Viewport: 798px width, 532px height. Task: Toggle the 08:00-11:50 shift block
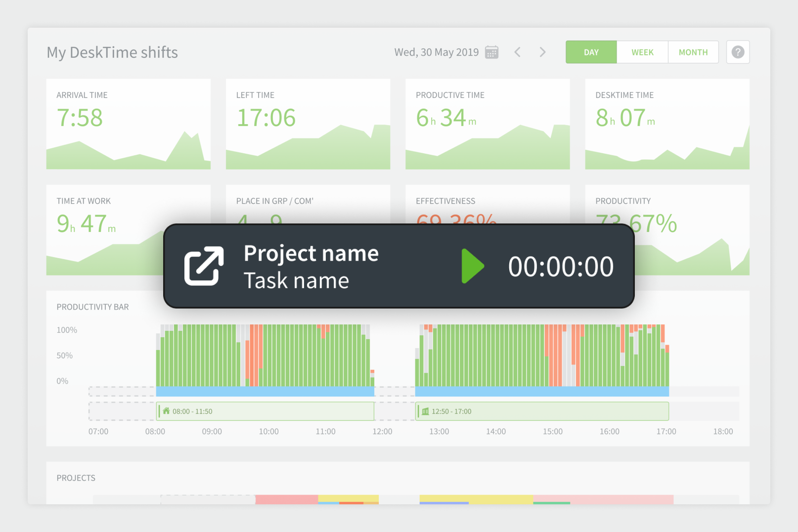click(x=266, y=411)
